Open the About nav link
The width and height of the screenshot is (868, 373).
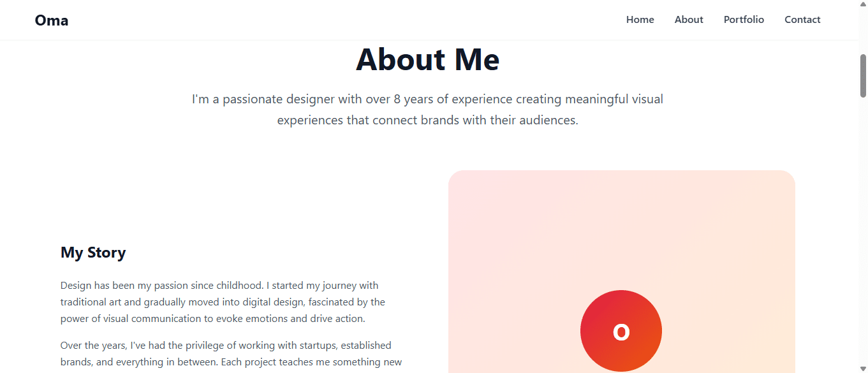tap(689, 20)
